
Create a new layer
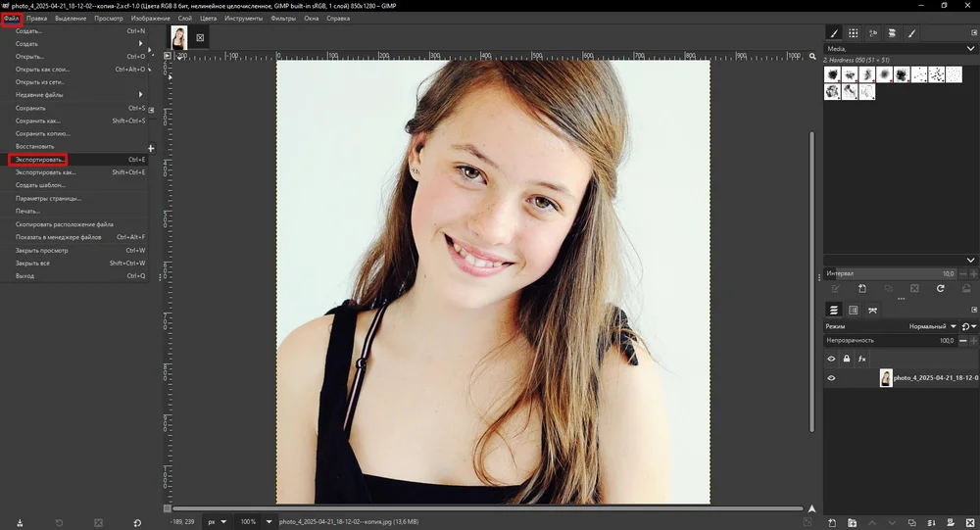[832, 522]
